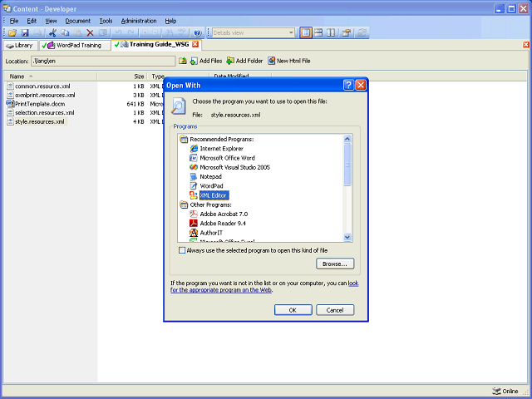
Task: Select the highlighted single-pane layout icon
Action: point(306,32)
